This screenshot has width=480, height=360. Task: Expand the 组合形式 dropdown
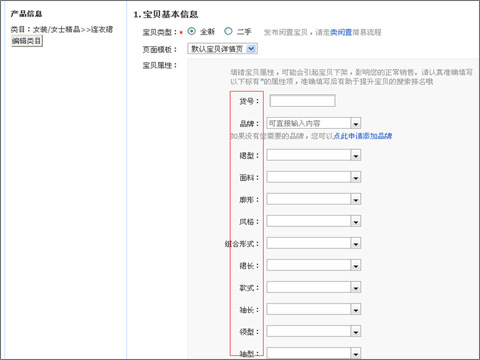[314, 243]
